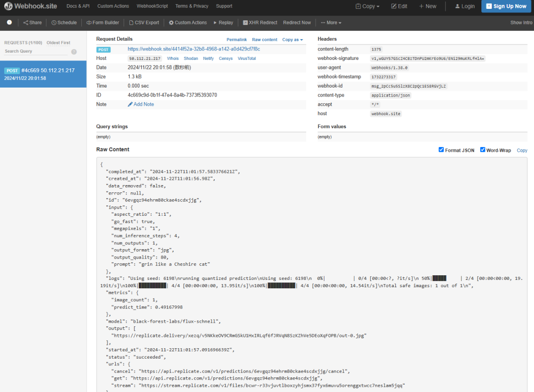This screenshot has width=534, height=392.
Task: Open the Schedule tool
Action: click(64, 23)
